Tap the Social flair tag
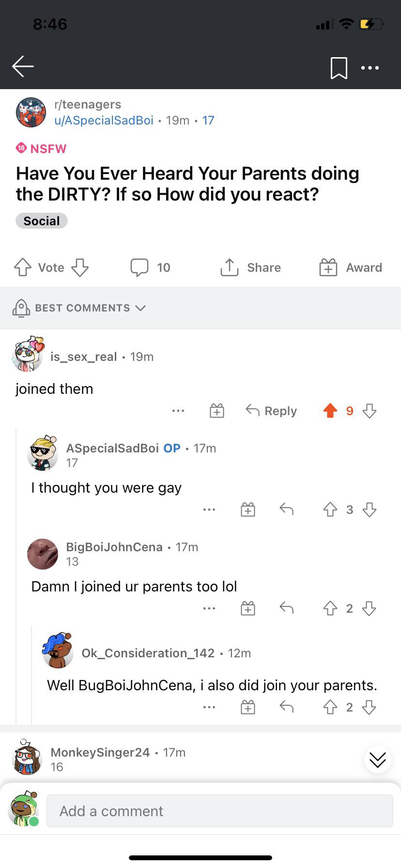Image resolution: width=401 pixels, height=868 pixels. [41, 220]
